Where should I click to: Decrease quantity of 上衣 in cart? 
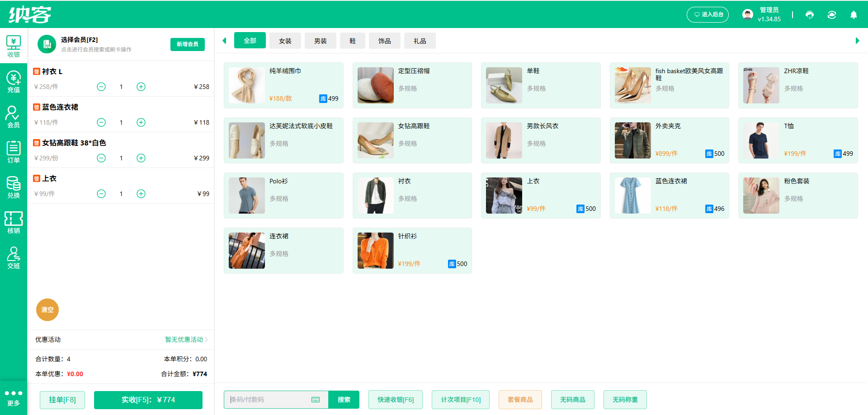(x=101, y=194)
